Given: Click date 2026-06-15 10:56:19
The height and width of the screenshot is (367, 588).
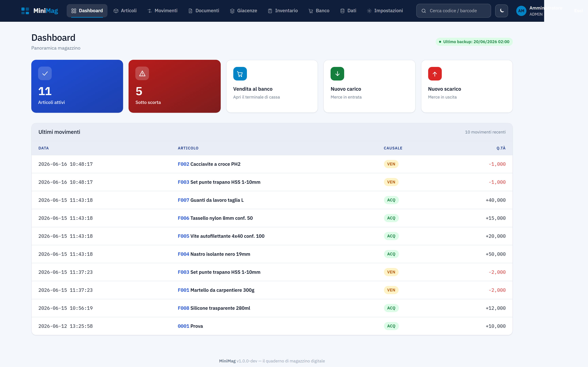Looking at the screenshot, I should (66, 308).
